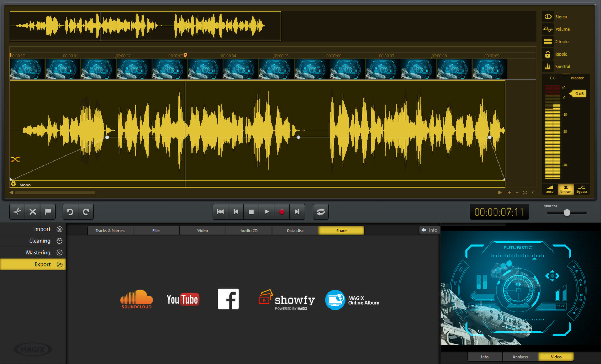Click the timeline scroll right arrow
Screen dimensions: 601x364
point(500,192)
